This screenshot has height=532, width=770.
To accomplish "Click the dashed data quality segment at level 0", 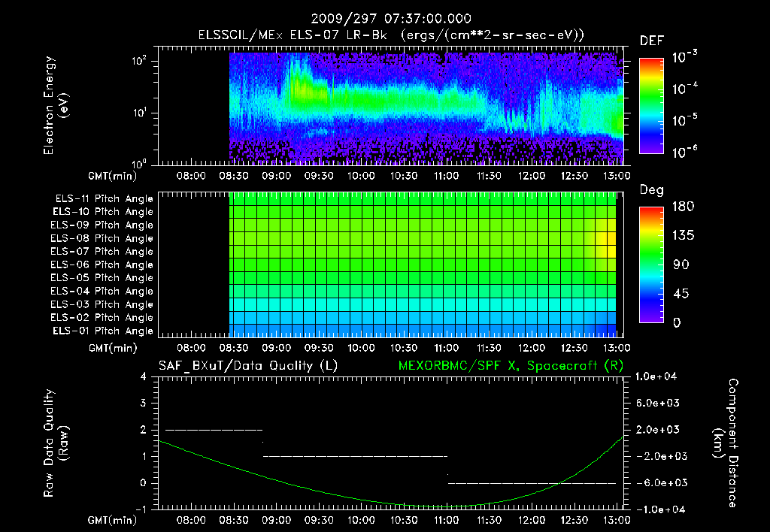I will [x=532, y=483].
